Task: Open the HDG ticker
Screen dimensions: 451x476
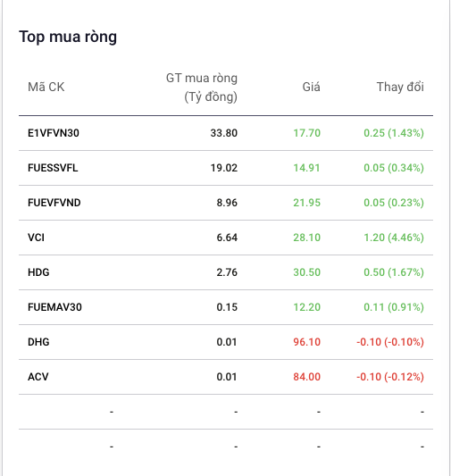Action: point(38,272)
